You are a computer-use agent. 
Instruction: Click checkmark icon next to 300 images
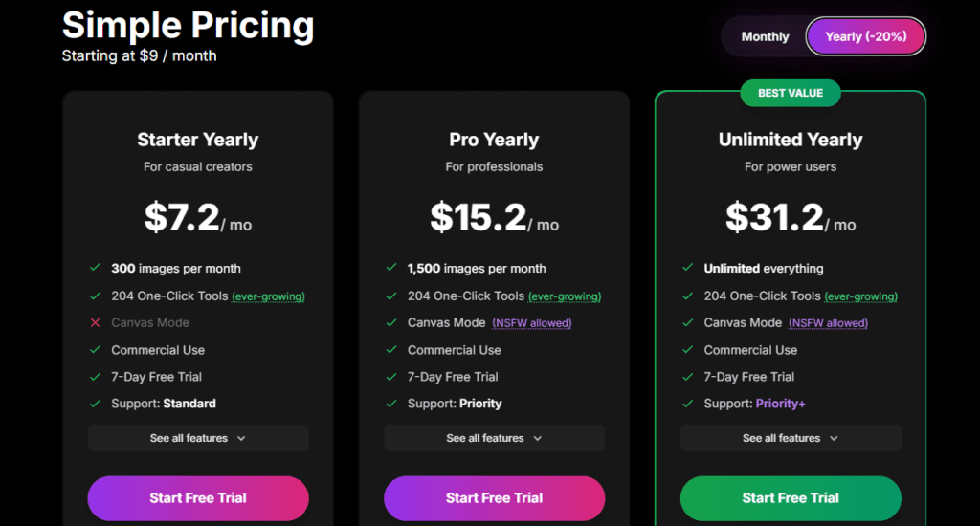pos(95,269)
